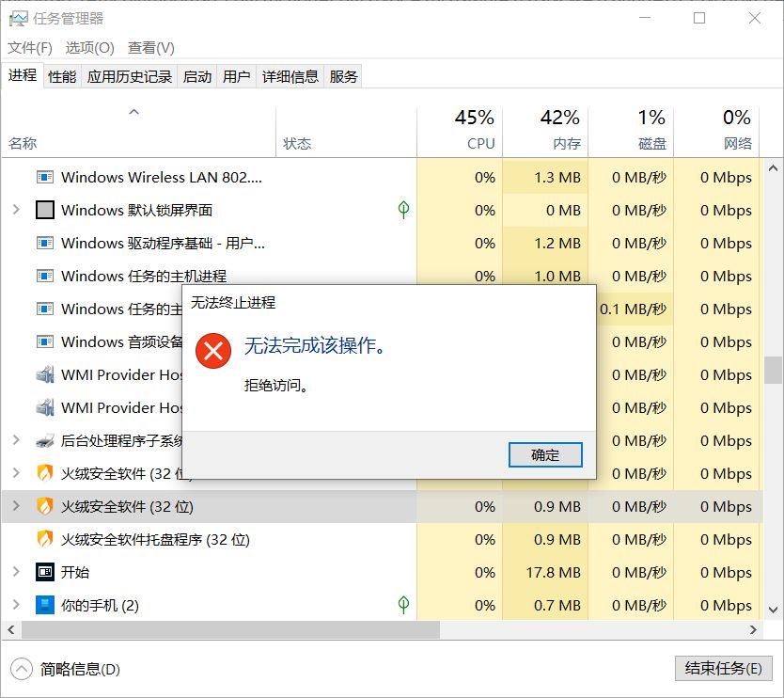784x698 pixels.
Task: Click the green leaf icon beside Windows 默认锁屏界面
Action: pos(403,210)
